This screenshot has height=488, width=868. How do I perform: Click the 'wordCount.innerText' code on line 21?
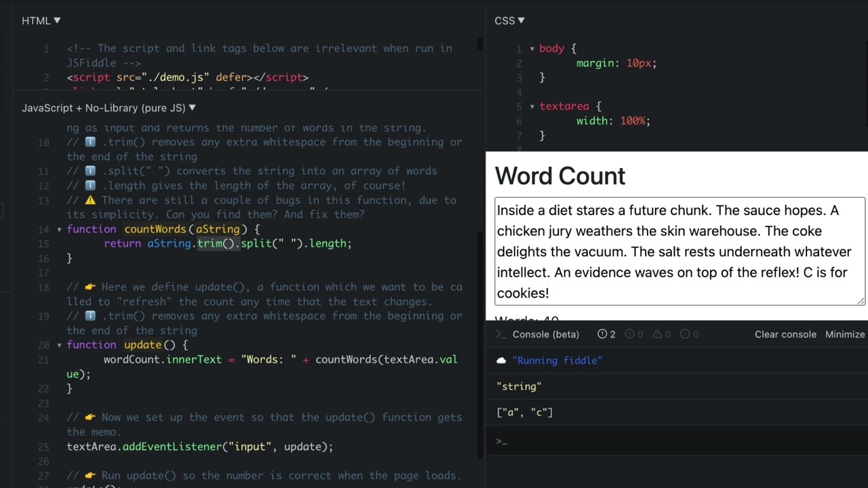point(163,359)
